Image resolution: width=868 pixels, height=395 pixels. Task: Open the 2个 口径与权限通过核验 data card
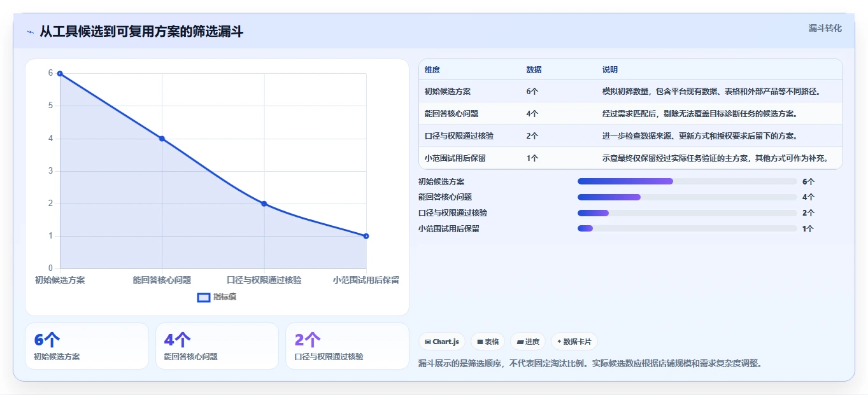[x=347, y=346]
